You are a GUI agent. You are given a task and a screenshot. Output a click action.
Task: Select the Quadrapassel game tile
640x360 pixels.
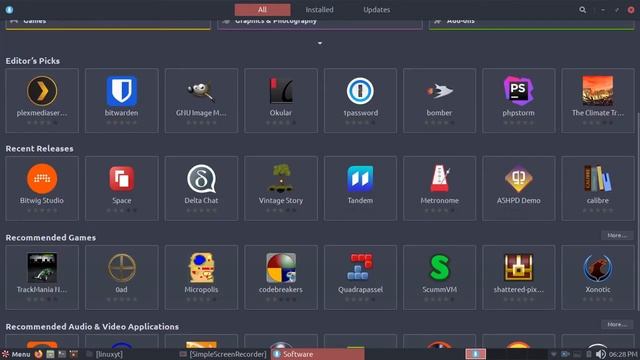tap(360, 277)
